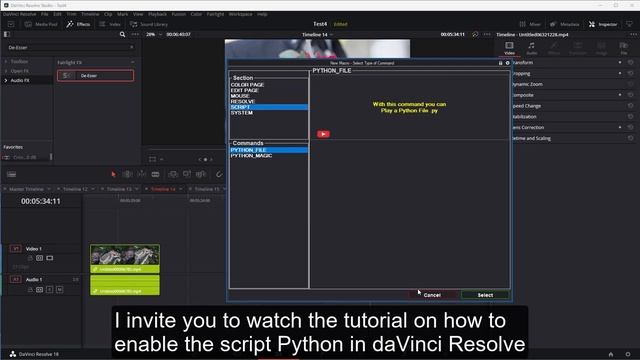Click the Insert Clip tool

click(x=173, y=174)
